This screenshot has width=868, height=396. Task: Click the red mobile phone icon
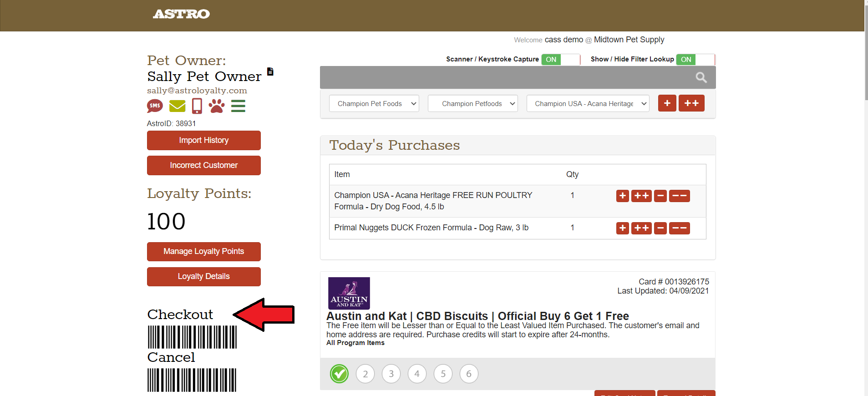click(x=197, y=106)
